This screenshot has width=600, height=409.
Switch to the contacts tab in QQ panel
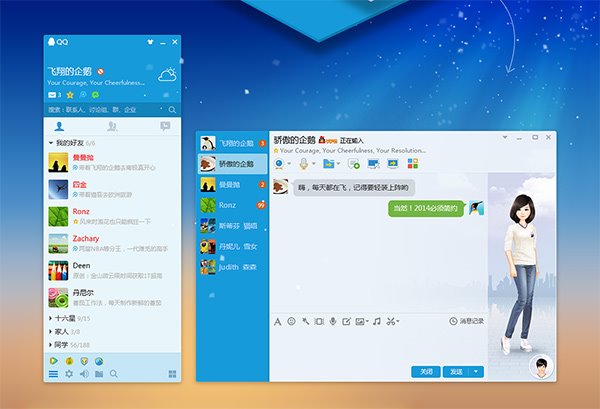point(59,126)
